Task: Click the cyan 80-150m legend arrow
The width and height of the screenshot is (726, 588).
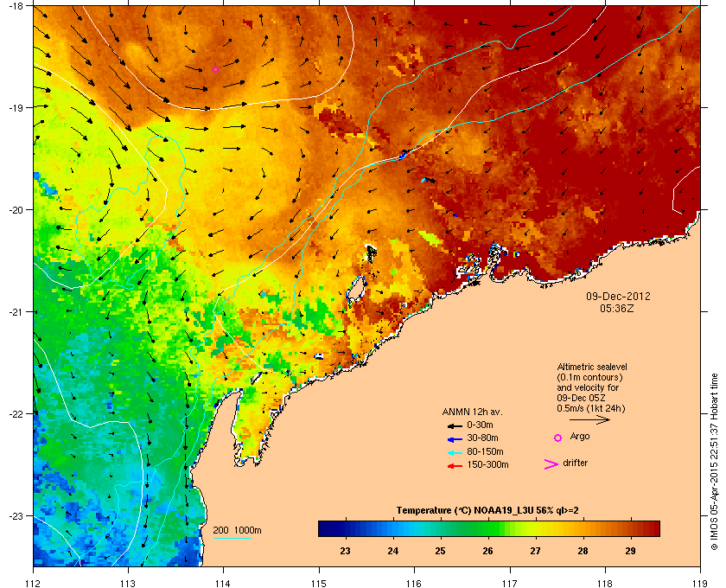Action: (x=455, y=453)
